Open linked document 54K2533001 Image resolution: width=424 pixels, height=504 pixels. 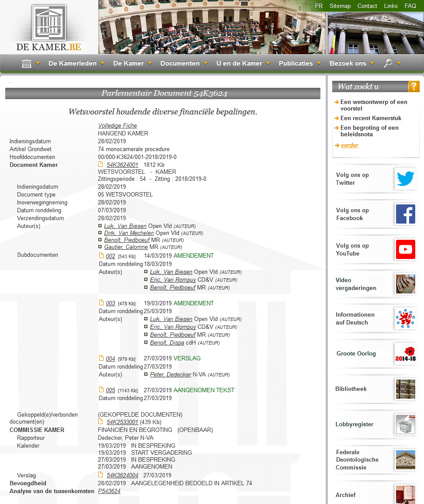tap(122, 422)
